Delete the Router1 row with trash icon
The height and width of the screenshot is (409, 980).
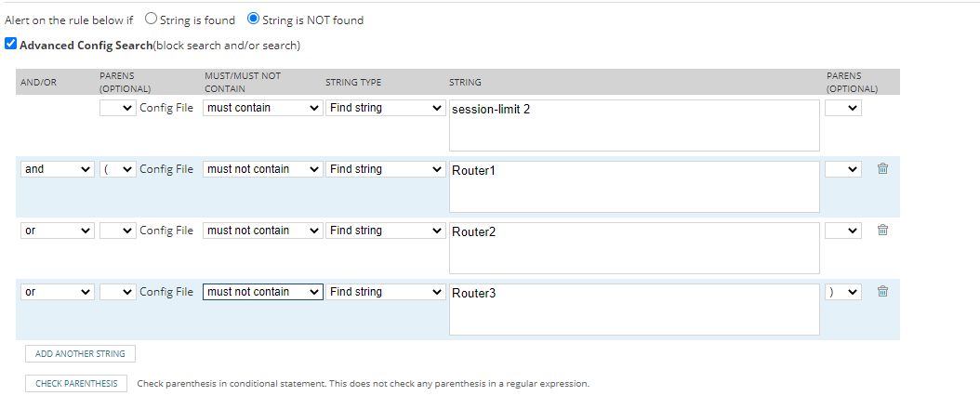coord(882,169)
